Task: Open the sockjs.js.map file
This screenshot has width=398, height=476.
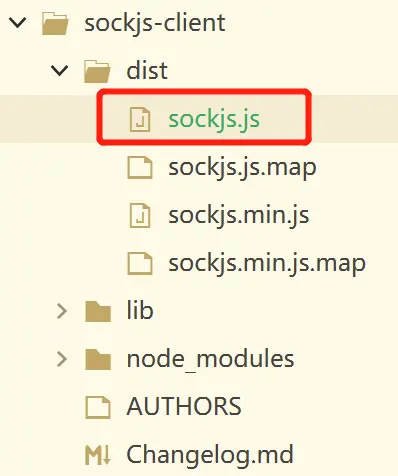Action: pyautogui.click(x=242, y=167)
